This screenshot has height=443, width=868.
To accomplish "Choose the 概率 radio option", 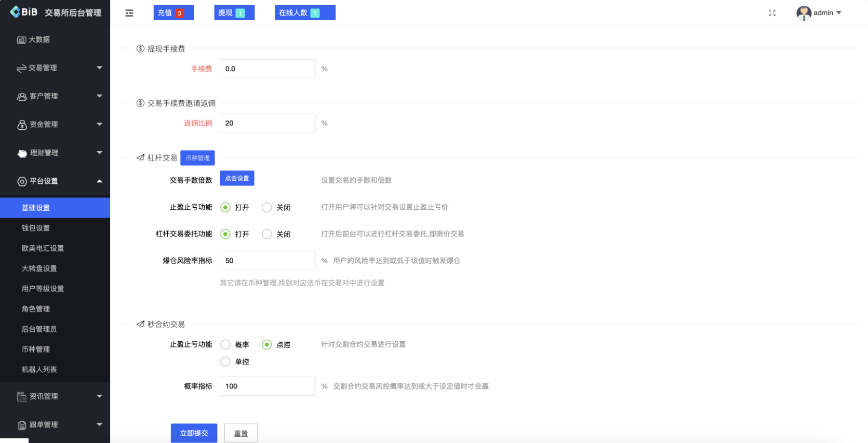I will point(225,344).
